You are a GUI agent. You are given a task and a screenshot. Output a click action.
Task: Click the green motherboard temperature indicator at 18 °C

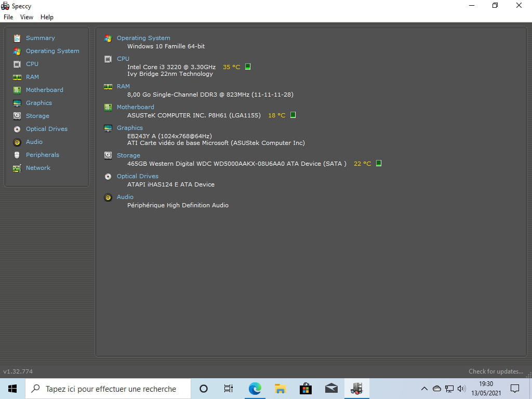click(293, 115)
